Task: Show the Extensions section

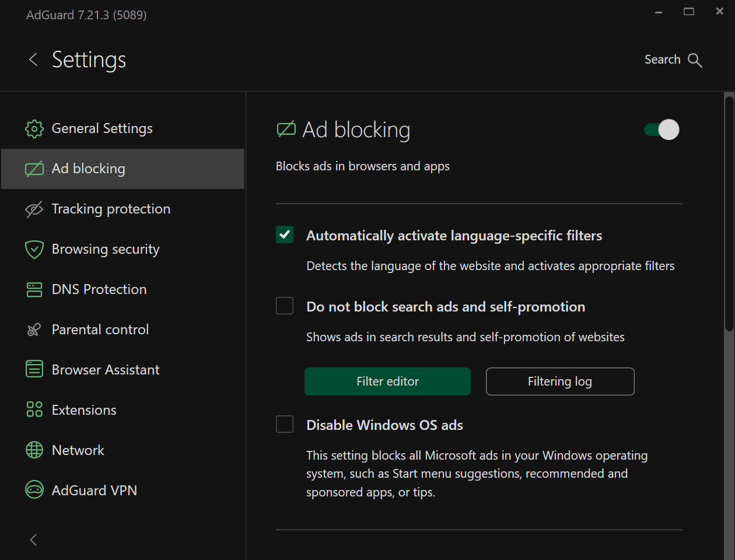Action: coord(123,410)
